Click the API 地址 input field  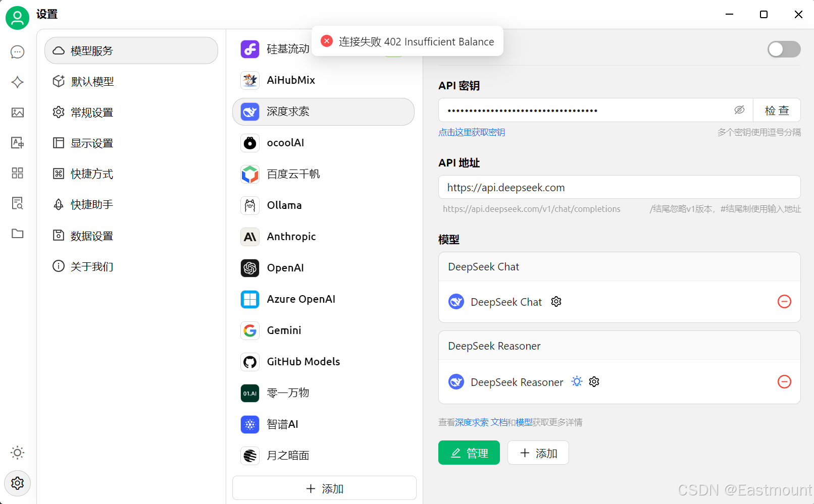[619, 187]
